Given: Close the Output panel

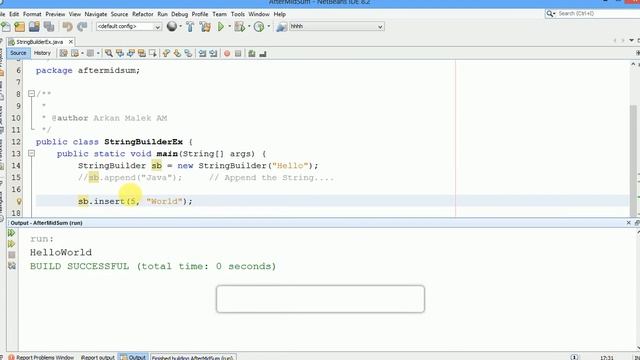Looking at the screenshot, I should 629,223.
